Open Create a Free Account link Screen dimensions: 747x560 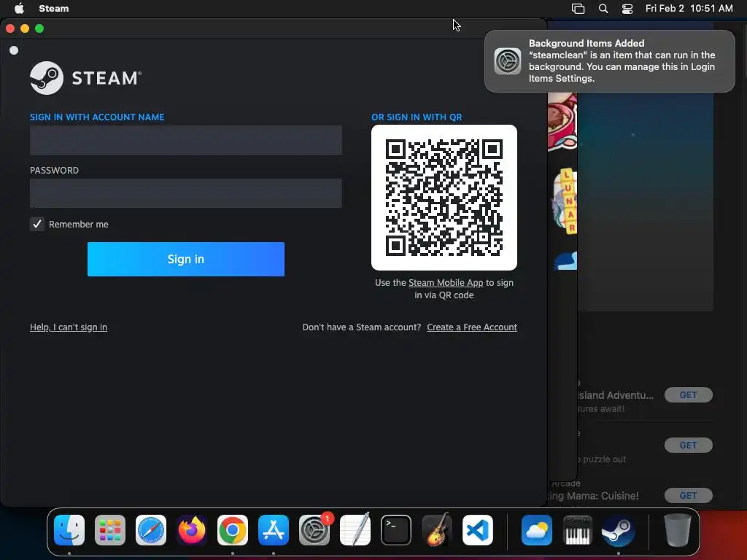pyautogui.click(x=472, y=327)
